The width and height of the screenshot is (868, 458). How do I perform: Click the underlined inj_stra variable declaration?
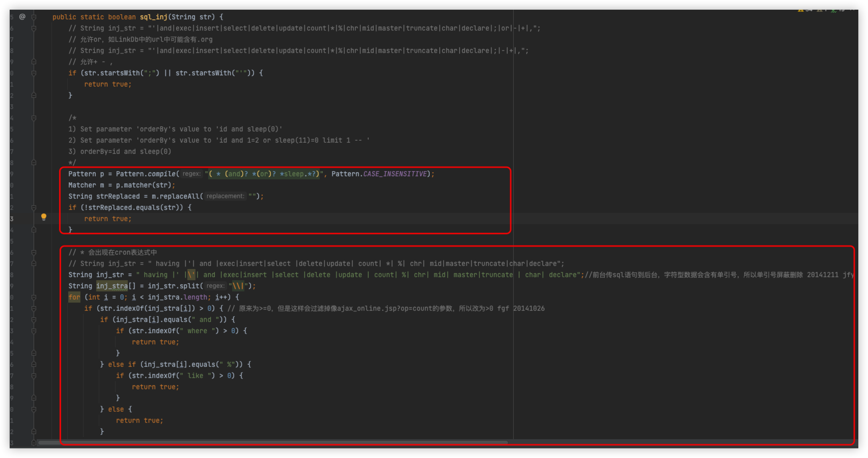(x=112, y=286)
